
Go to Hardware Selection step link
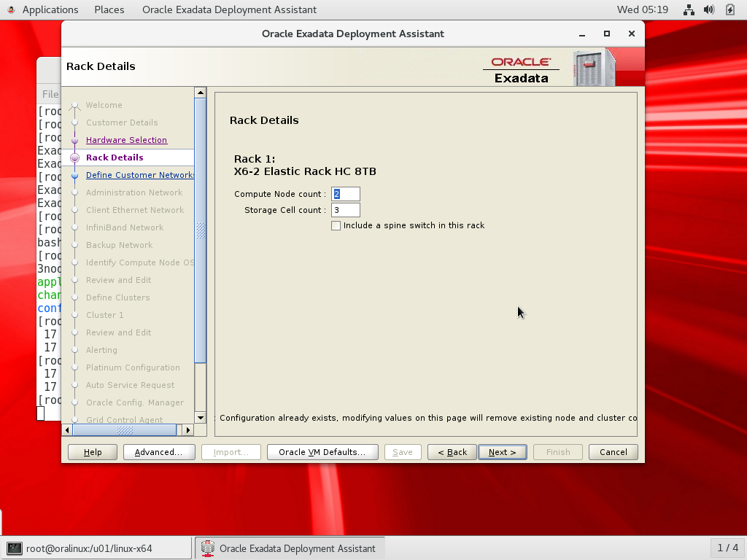126,140
